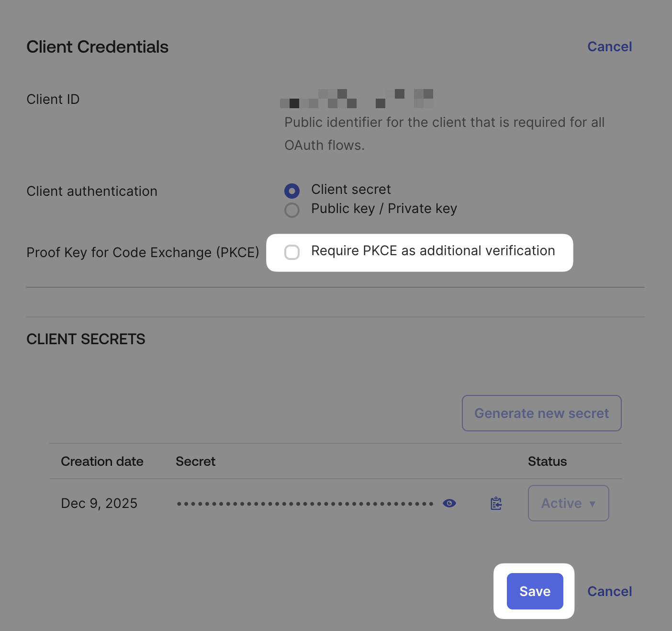The width and height of the screenshot is (672, 631).
Task: Click the blurred Client ID value
Action: 357,98
